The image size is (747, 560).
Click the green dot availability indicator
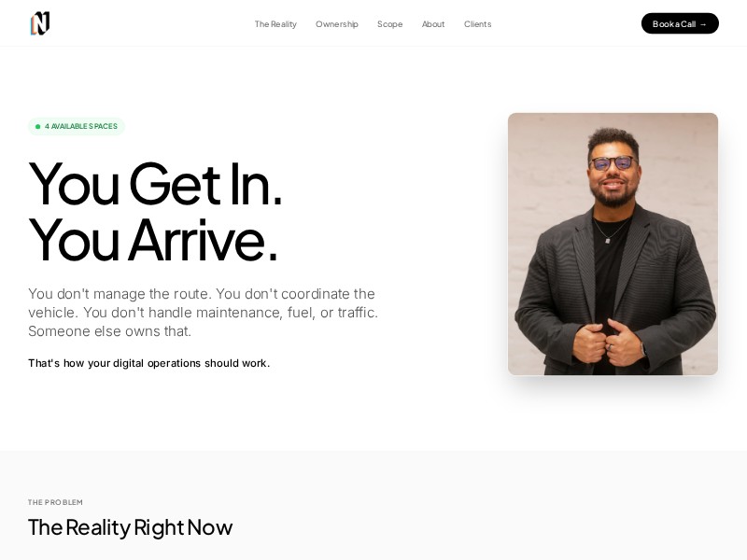click(x=37, y=127)
